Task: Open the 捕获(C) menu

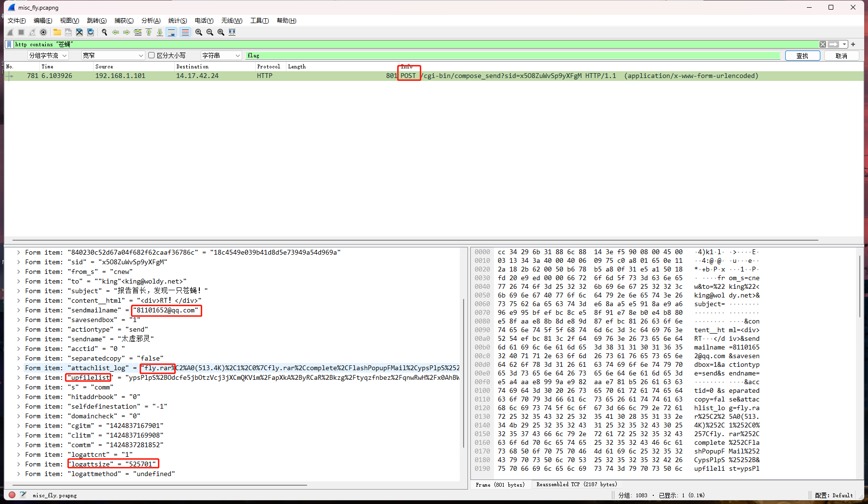Action: 124,20
